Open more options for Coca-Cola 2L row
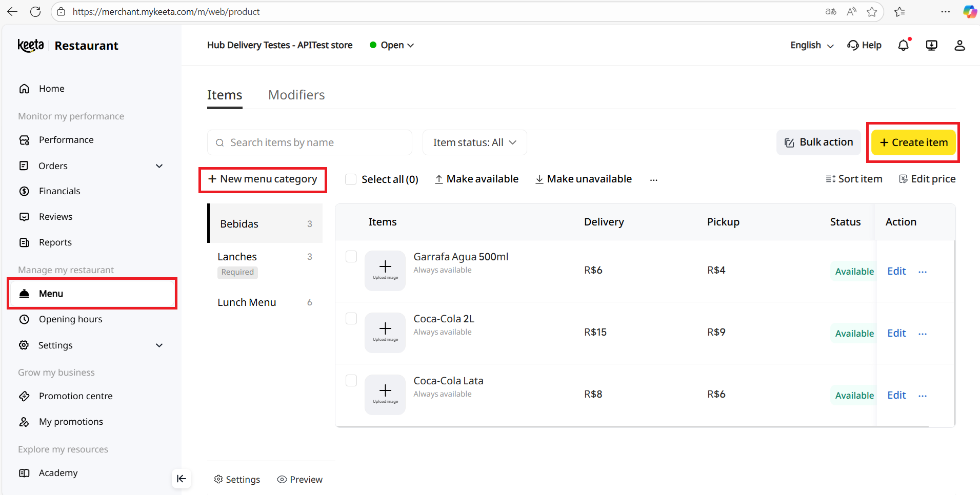The image size is (980, 495). (x=923, y=334)
